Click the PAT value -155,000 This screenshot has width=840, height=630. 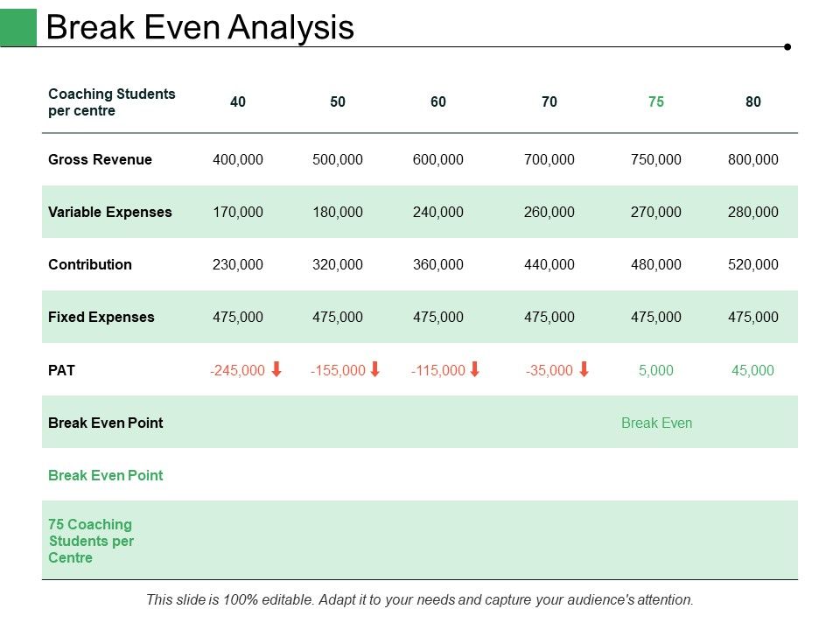(x=338, y=370)
